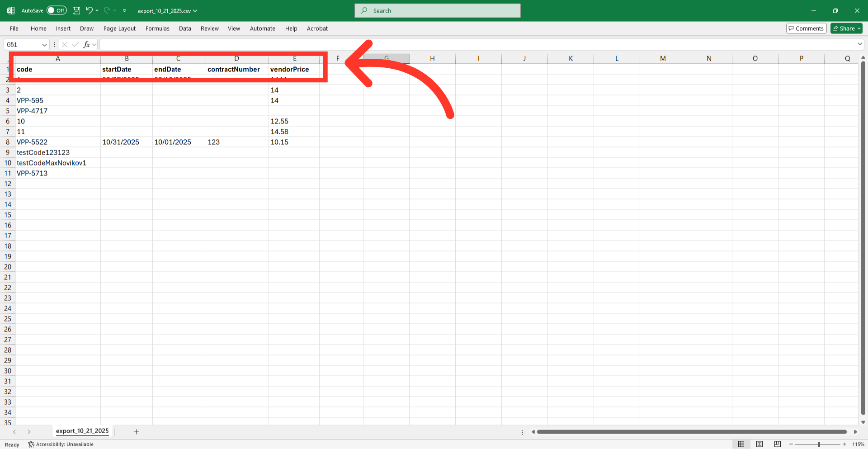Viewport: 868px width, 449px height.
Task: Switch to the View tab
Action: click(234, 28)
